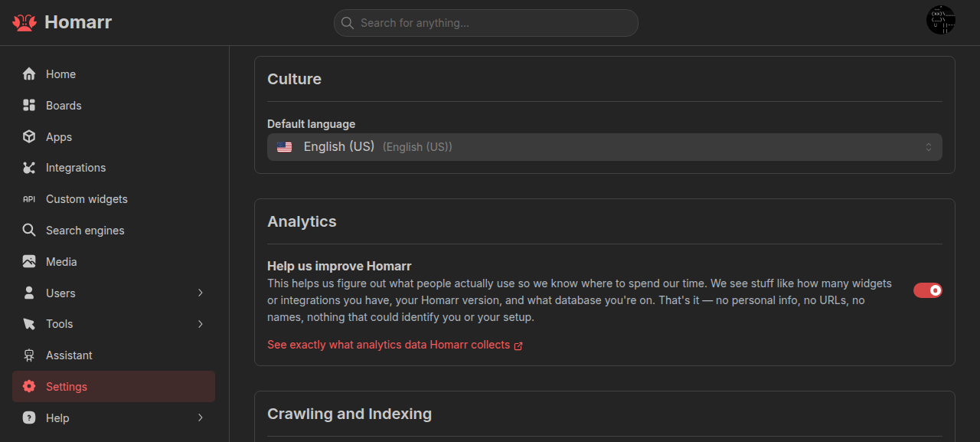Focus the Search for anything field
The image size is (980, 442).
coord(486,23)
